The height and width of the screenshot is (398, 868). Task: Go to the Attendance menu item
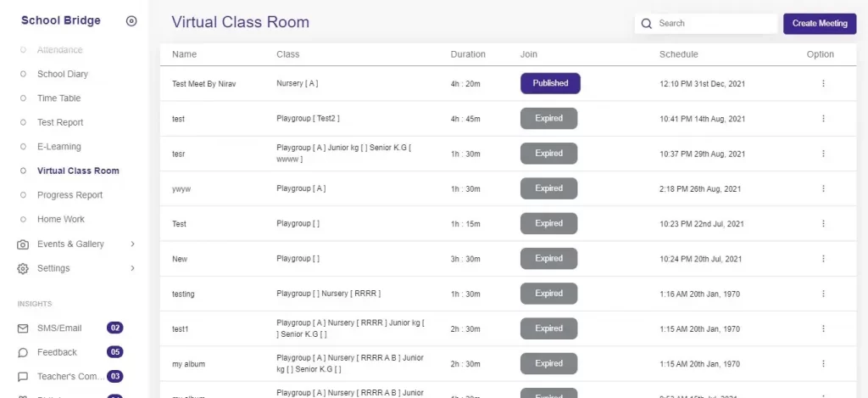pos(60,50)
